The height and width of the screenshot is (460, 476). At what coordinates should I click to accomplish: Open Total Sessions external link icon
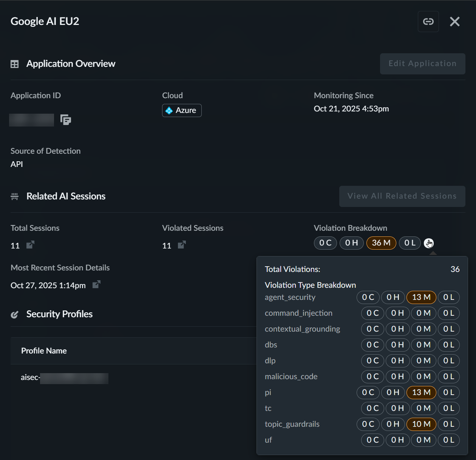click(30, 245)
